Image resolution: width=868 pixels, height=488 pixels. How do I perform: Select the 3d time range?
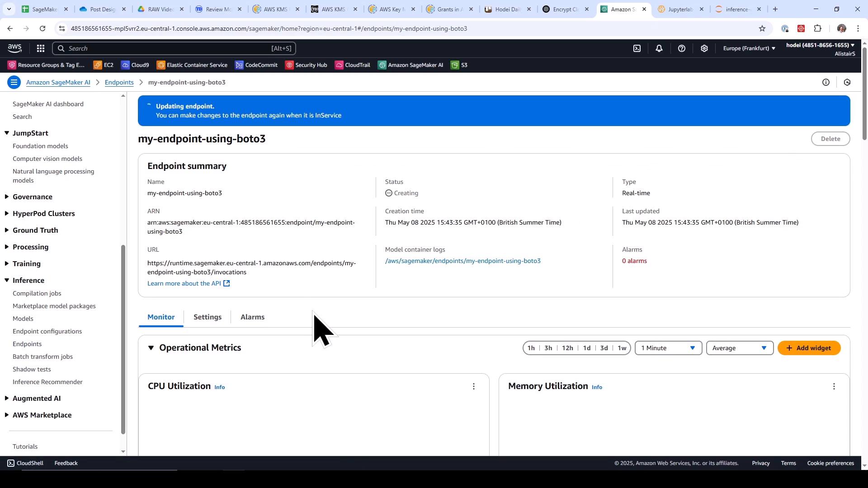tap(604, 348)
